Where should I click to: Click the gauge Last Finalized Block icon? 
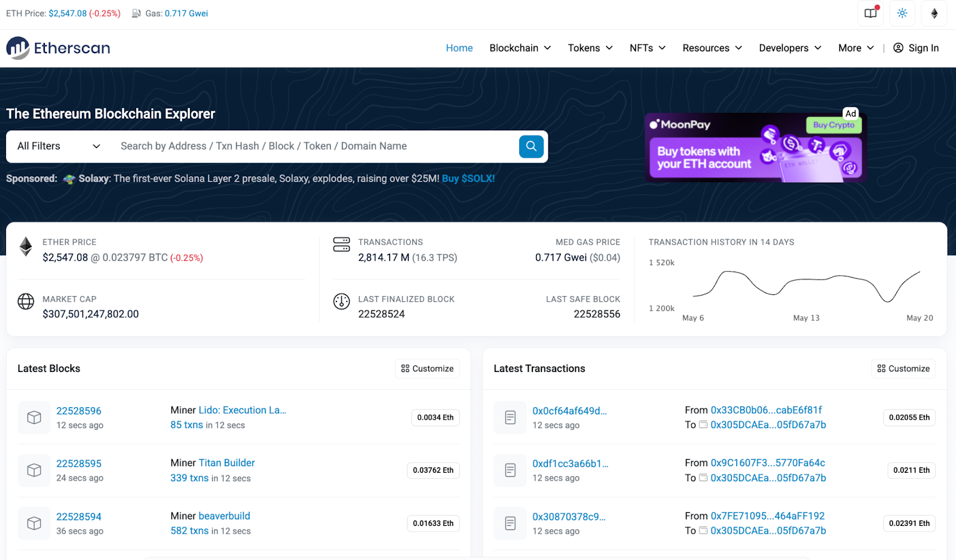(x=342, y=301)
